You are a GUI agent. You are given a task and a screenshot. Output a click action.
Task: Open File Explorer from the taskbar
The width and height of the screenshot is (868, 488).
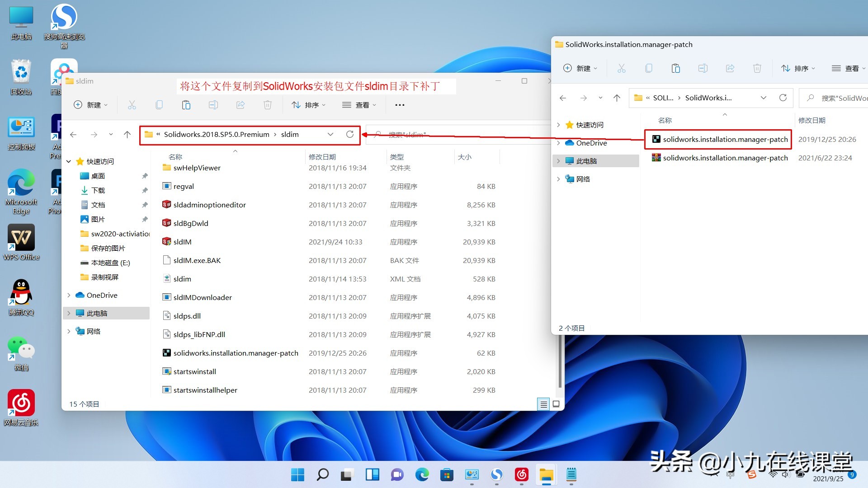(546, 475)
